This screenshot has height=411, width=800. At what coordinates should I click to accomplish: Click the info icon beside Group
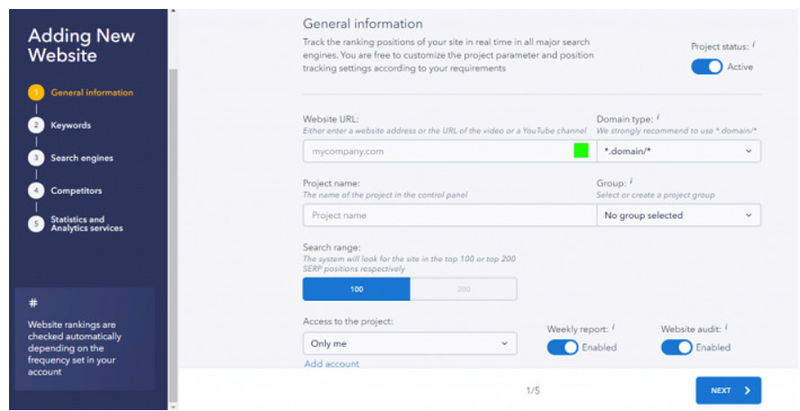tap(631, 181)
